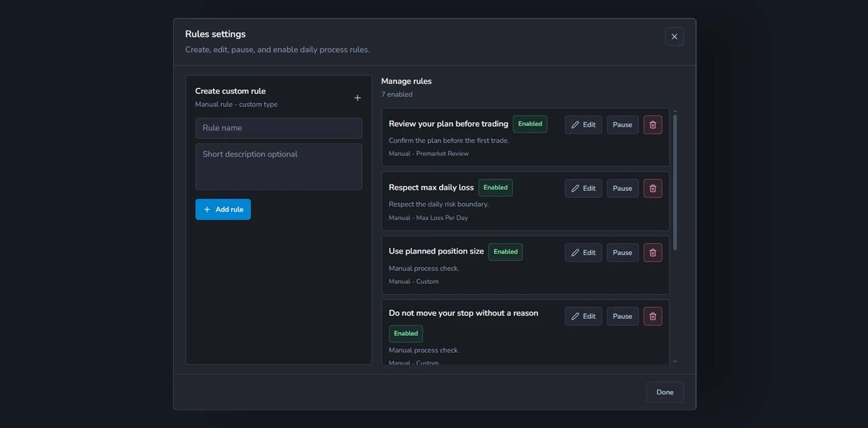The image size is (868, 428).
Task: Click the 'Manual - Max Loss Per Day' label
Action: coord(428,217)
